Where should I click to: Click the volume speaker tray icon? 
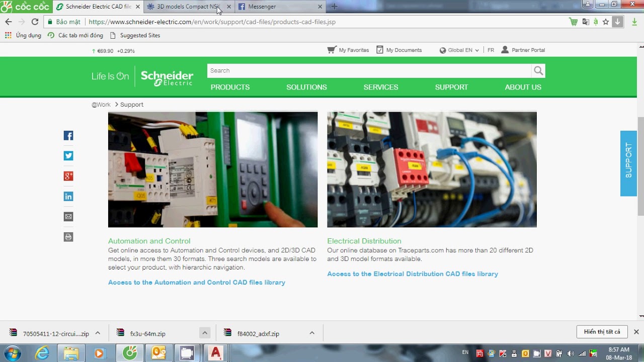pos(570,353)
